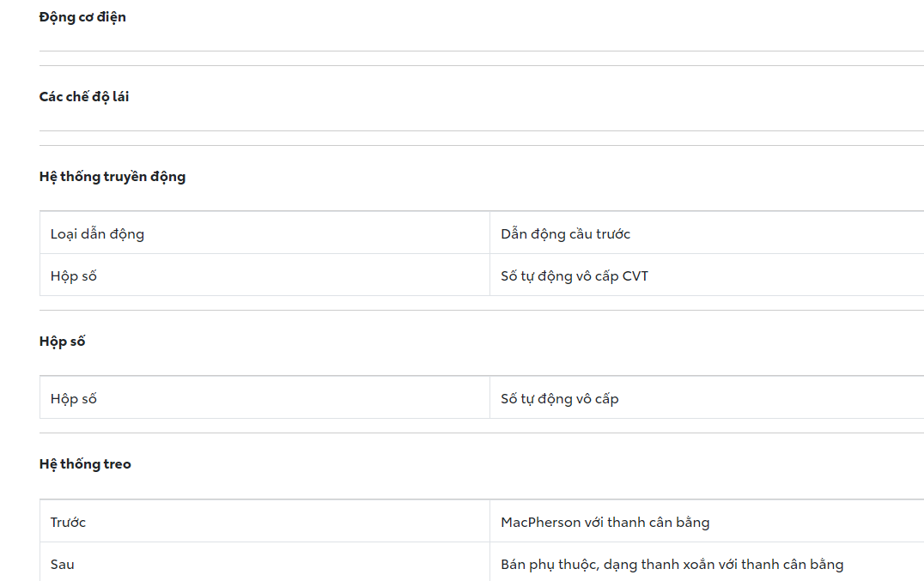Select the Số tự động vô cấp CVT value
This screenshot has width=924, height=581.
pos(574,276)
